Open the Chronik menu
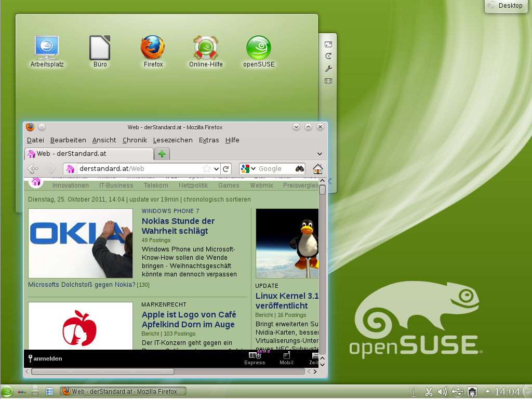 coord(135,140)
